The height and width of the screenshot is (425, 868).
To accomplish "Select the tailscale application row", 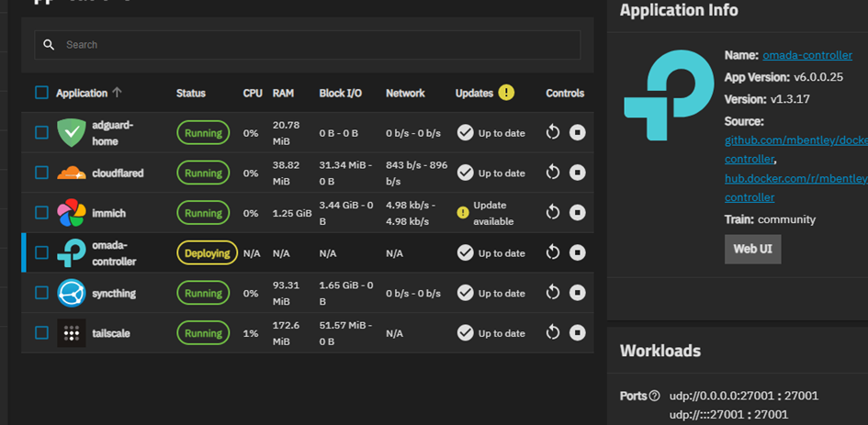I will coord(111,333).
